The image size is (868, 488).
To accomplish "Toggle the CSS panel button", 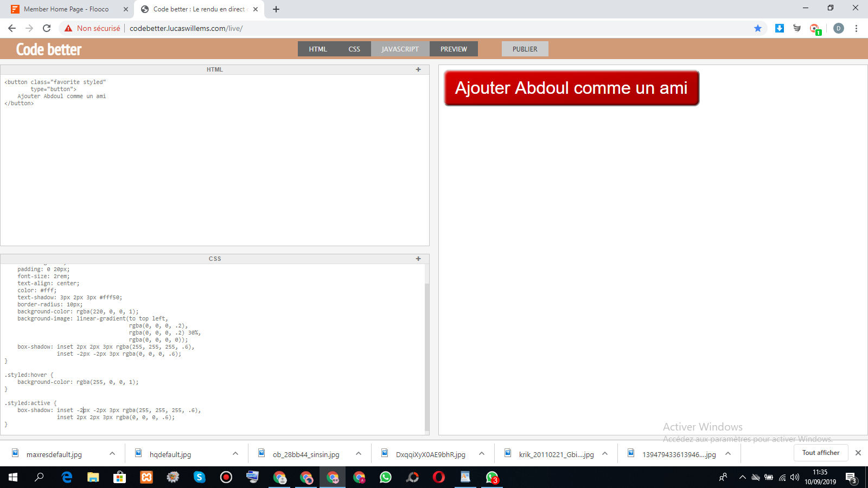I will point(354,49).
